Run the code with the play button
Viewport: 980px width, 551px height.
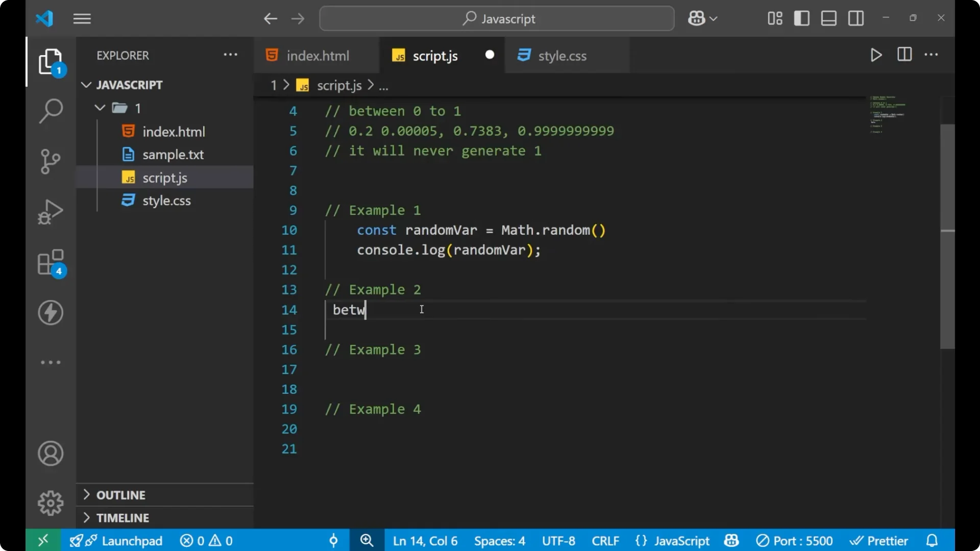[x=876, y=55]
